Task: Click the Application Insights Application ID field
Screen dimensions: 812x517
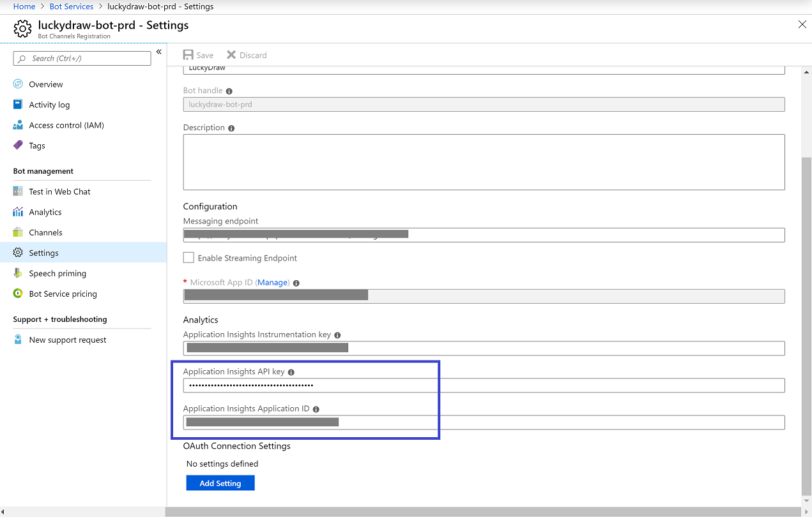Action: coord(484,422)
